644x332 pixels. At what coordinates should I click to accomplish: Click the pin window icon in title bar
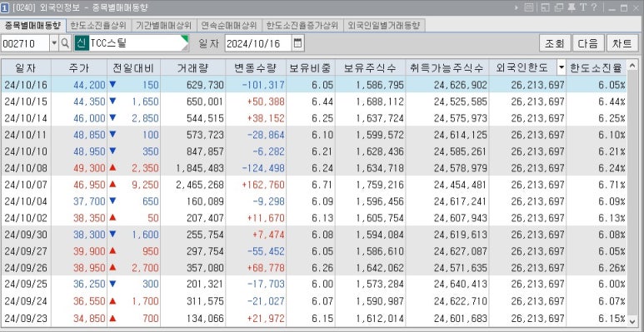click(572, 7)
